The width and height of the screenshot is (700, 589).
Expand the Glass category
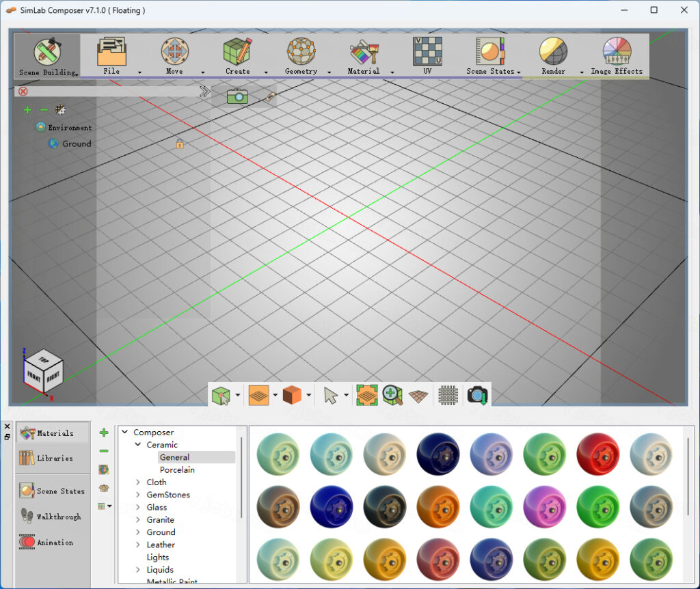[138, 507]
